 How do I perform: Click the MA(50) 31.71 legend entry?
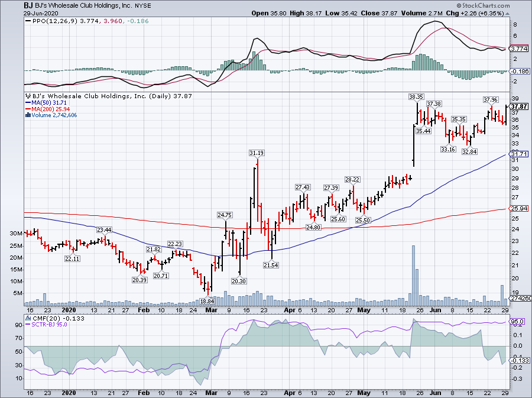[49, 103]
